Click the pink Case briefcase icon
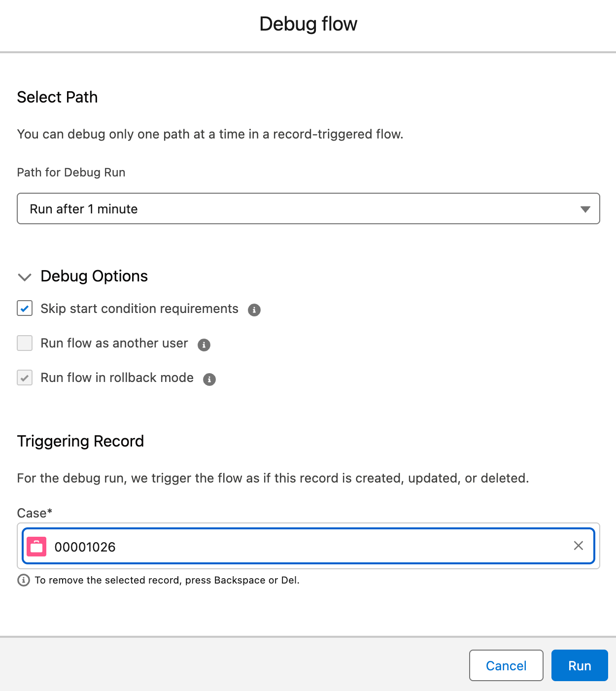The width and height of the screenshot is (616, 691). coord(36,547)
